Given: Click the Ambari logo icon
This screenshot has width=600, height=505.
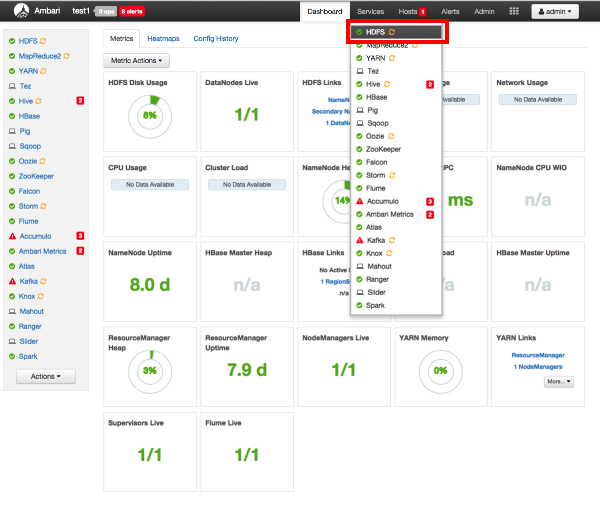Looking at the screenshot, I should pyautogui.click(x=21, y=11).
